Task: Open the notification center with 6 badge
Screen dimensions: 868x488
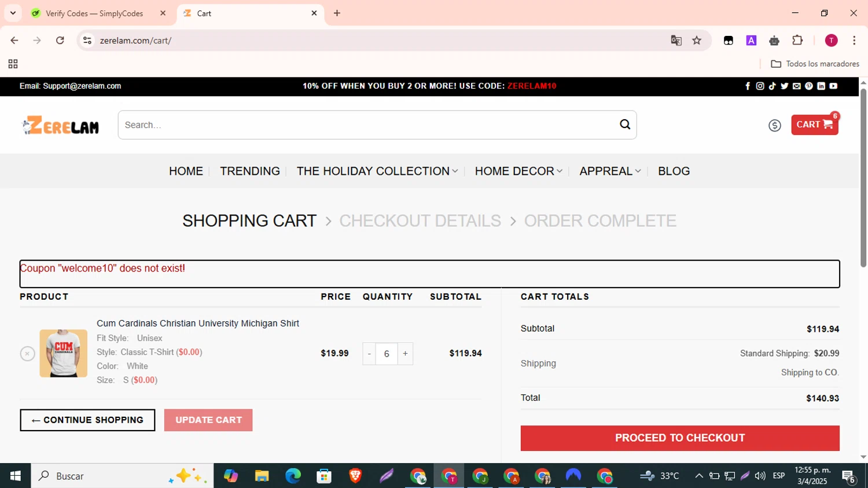Action: coord(849,476)
